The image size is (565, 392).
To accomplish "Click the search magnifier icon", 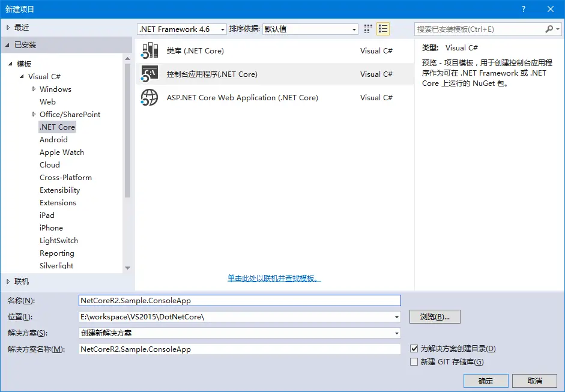I will tap(549, 29).
